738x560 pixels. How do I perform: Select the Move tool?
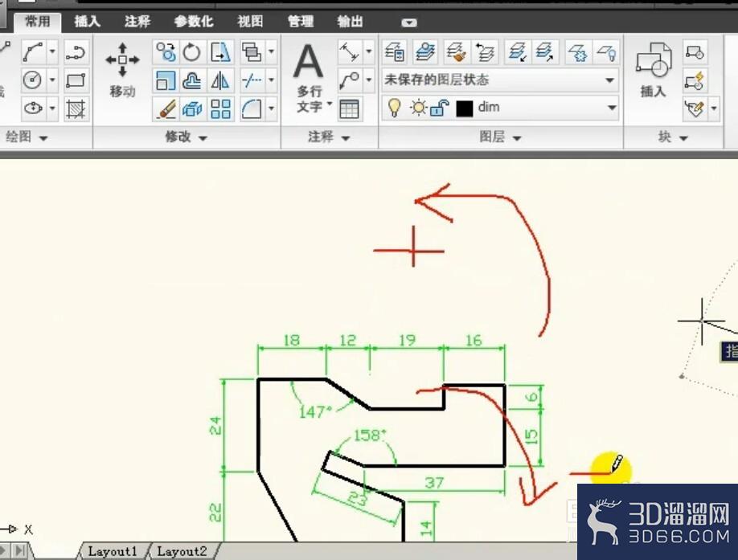click(x=122, y=69)
